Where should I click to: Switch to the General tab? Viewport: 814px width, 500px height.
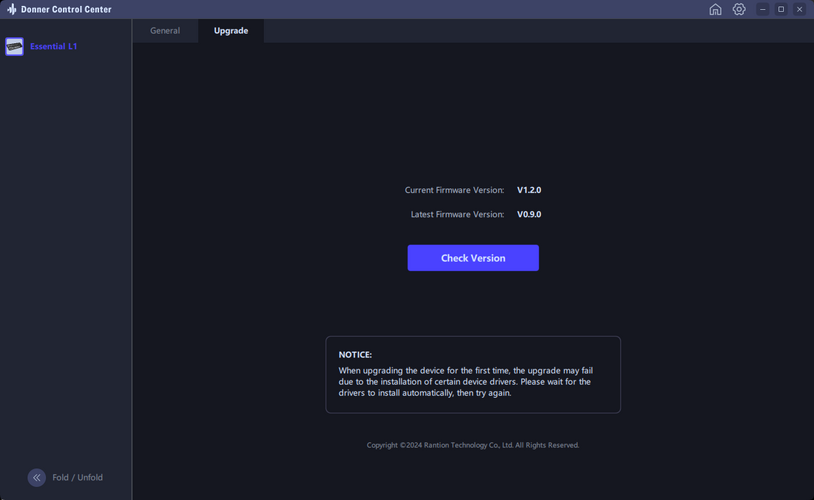point(165,31)
